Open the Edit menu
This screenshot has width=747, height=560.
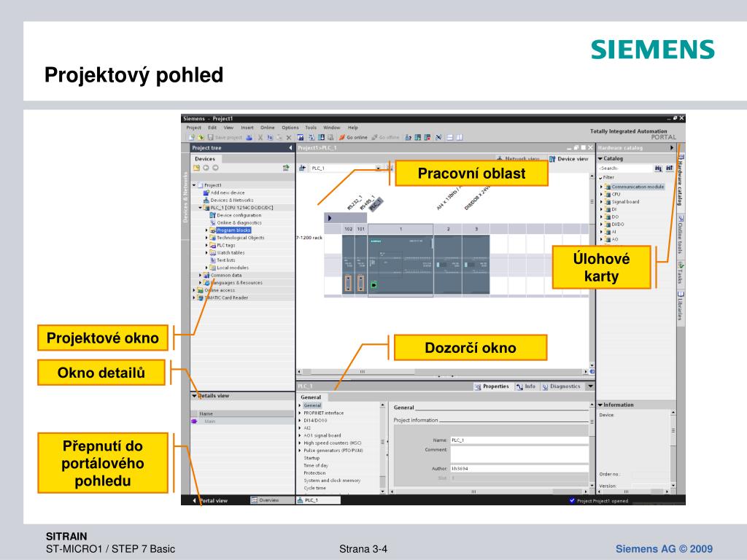(x=212, y=128)
